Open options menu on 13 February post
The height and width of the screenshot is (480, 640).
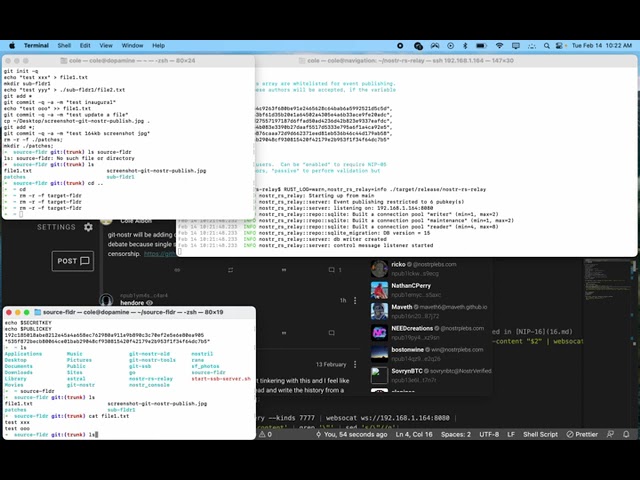point(355,364)
